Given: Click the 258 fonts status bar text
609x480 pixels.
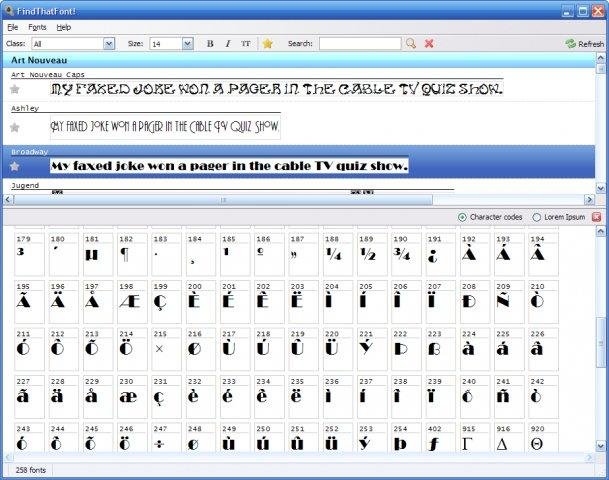Looking at the screenshot, I should point(31,470).
